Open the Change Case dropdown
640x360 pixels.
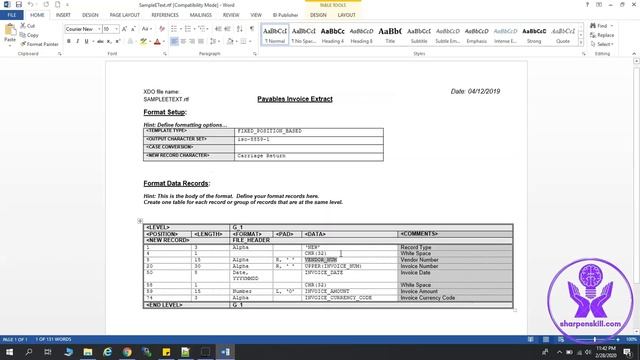(146, 29)
